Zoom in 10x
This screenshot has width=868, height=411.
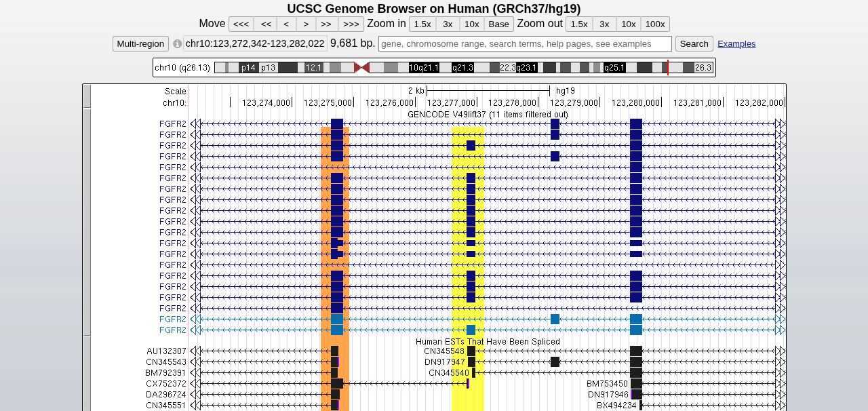[471, 24]
